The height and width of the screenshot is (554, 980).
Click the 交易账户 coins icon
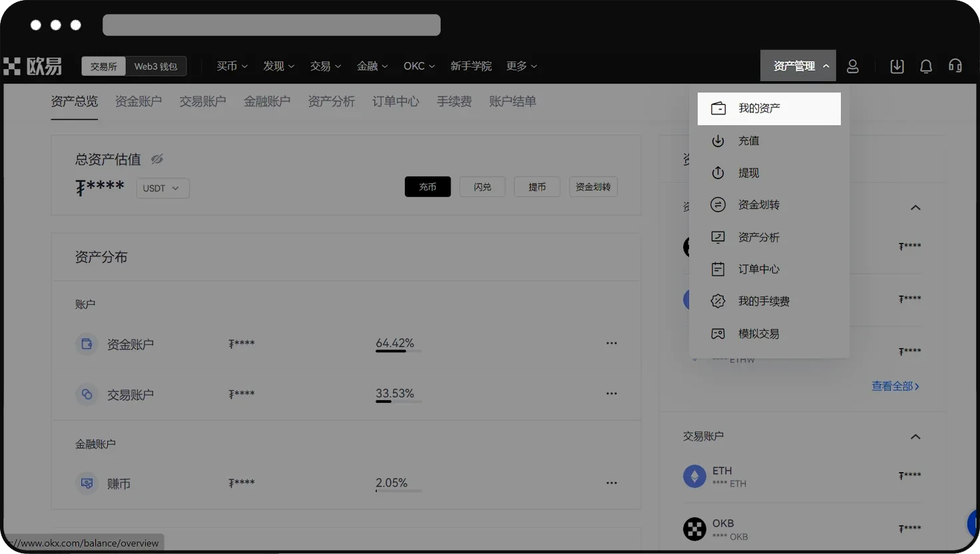pyautogui.click(x=87, y=394)
